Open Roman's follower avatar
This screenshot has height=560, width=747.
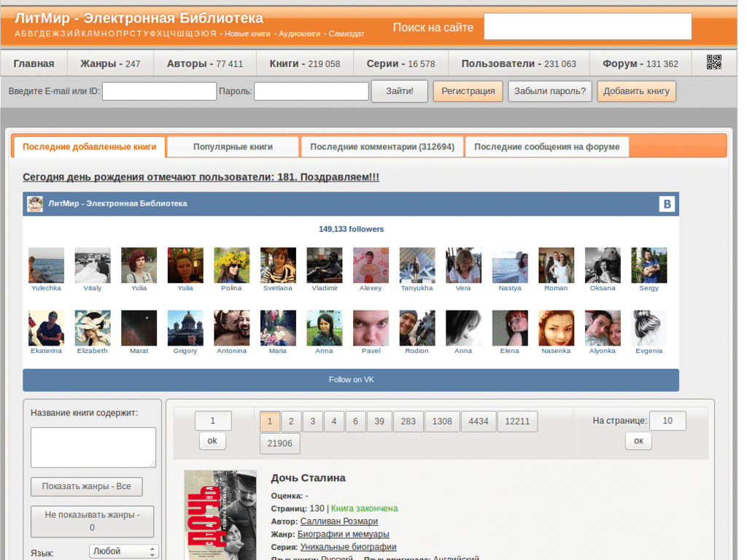point(556,265)
